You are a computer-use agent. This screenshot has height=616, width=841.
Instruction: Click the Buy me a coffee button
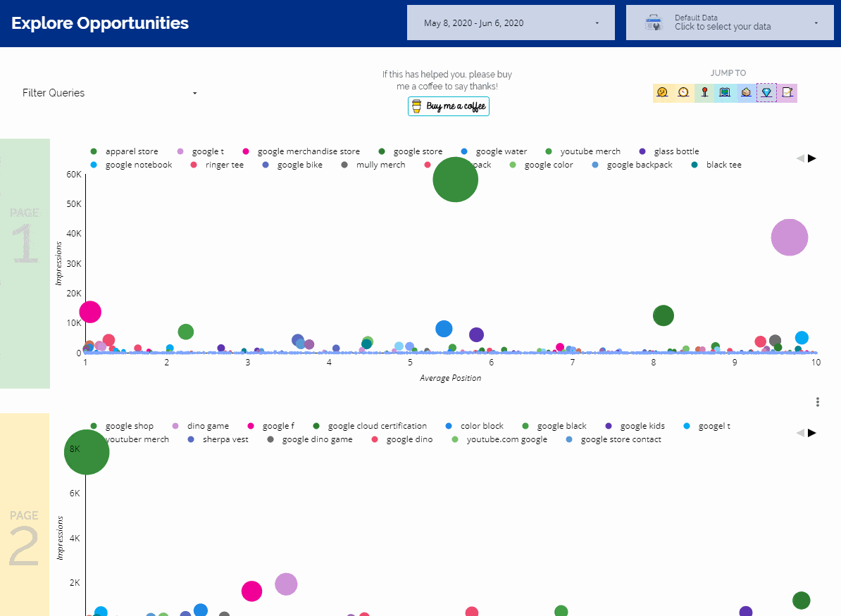449,106
